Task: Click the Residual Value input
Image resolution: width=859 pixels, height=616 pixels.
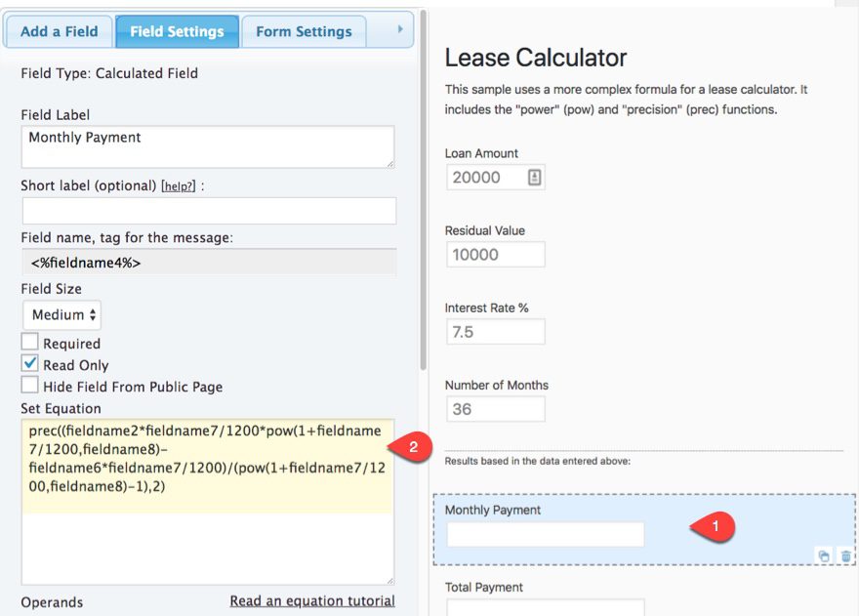Action: tap(495, 254)
